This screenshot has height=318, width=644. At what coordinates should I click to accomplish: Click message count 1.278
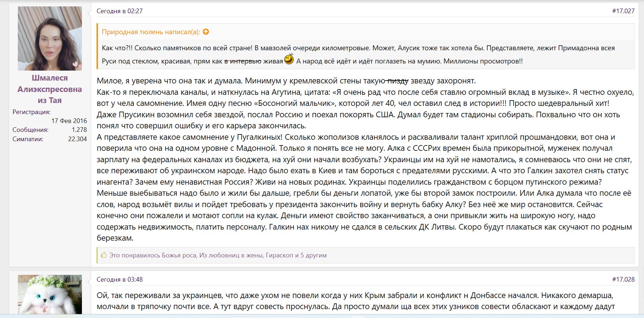pyautogui.click(x=79, y=130)
